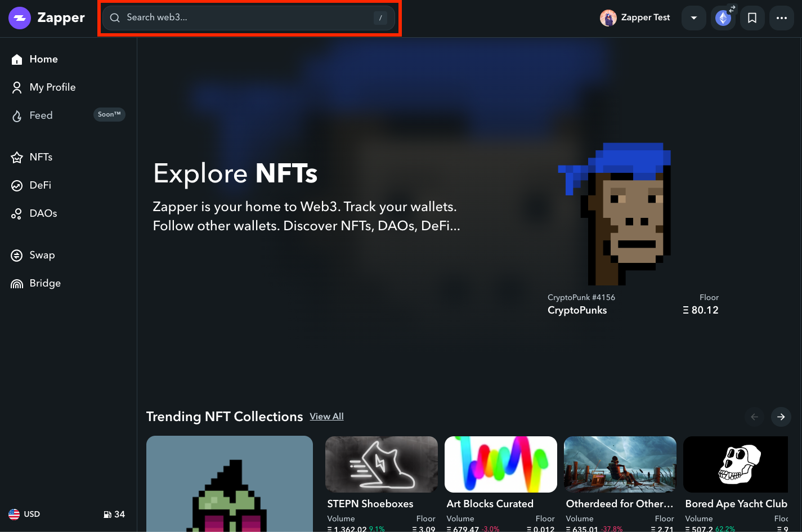This screenshot has height=532, width=802.
Task: Open the Otherdeed for Otherdeed thumbnail
Action: point(620,464)
